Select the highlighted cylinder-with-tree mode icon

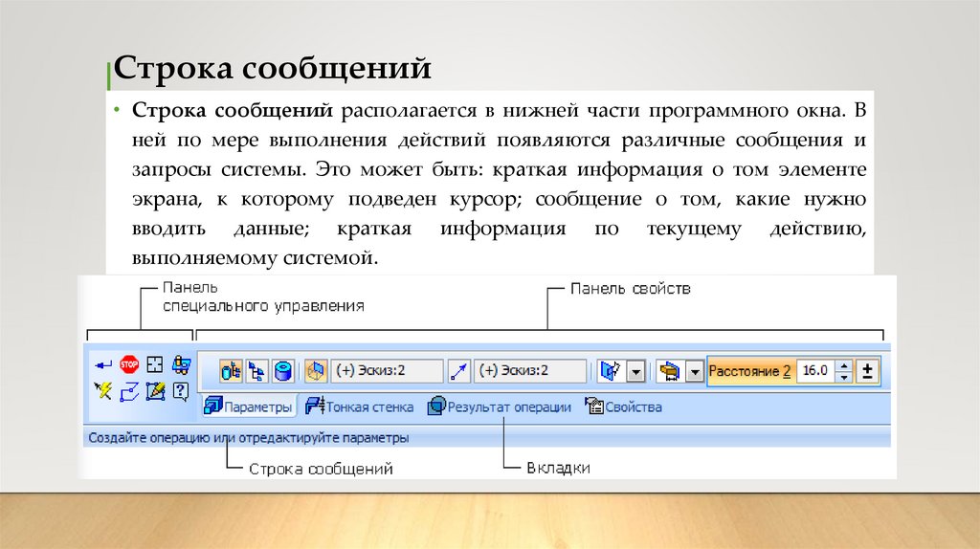coord(231,371)
